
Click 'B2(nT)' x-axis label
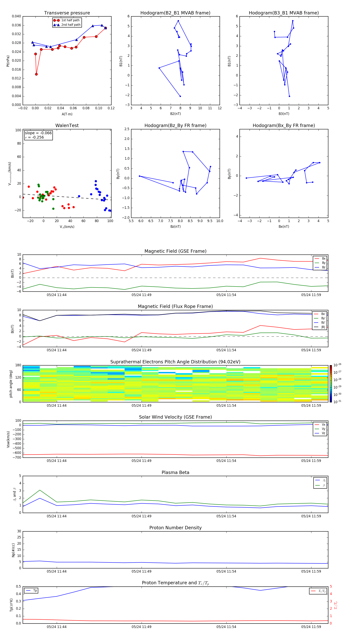pos(175,114)
